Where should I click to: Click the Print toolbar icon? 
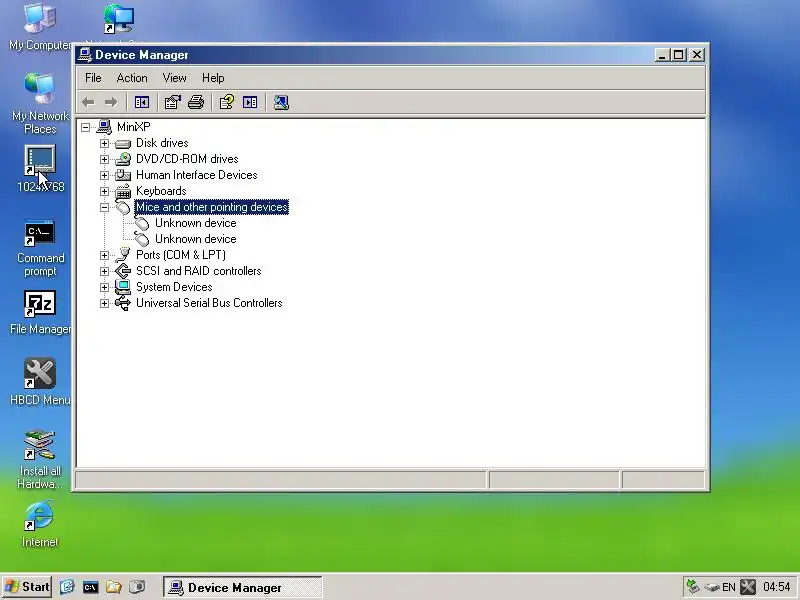pyautogui.click(x=196, y=103)
